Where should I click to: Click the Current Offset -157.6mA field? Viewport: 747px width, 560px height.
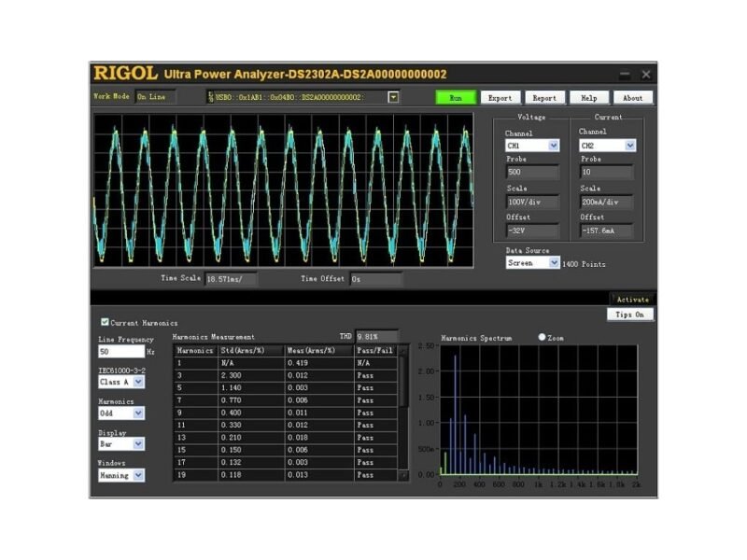[606, 231]
